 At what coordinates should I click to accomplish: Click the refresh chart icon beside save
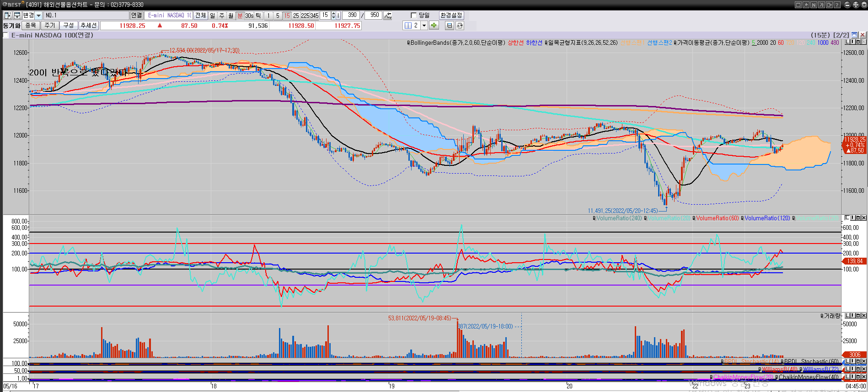[x=460, y=26]
